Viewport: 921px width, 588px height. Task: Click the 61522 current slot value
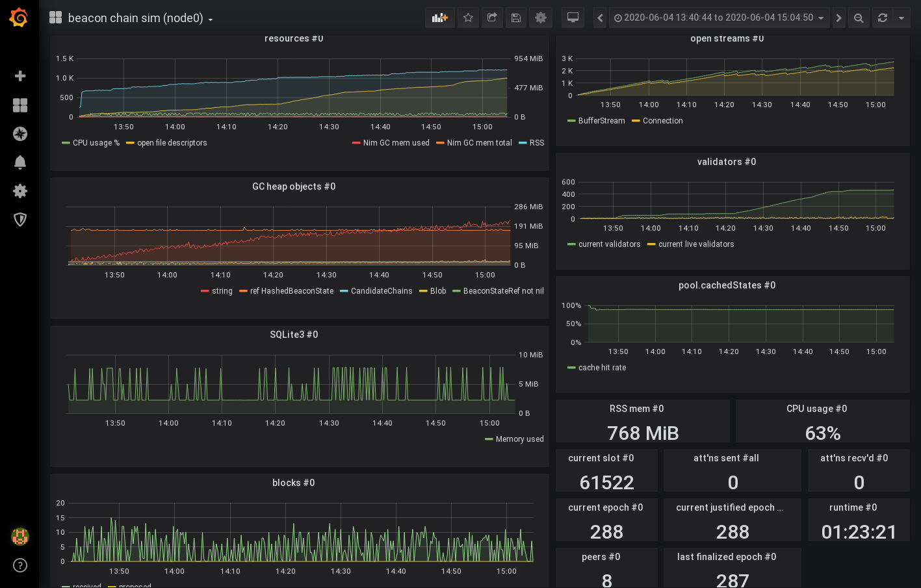606,482
